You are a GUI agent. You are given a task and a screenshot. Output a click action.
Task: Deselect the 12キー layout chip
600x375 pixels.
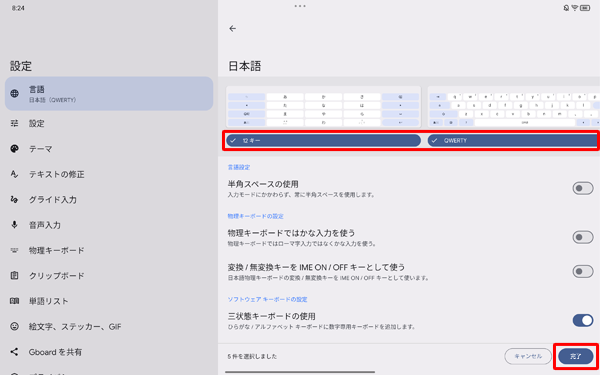click(323, 140)
